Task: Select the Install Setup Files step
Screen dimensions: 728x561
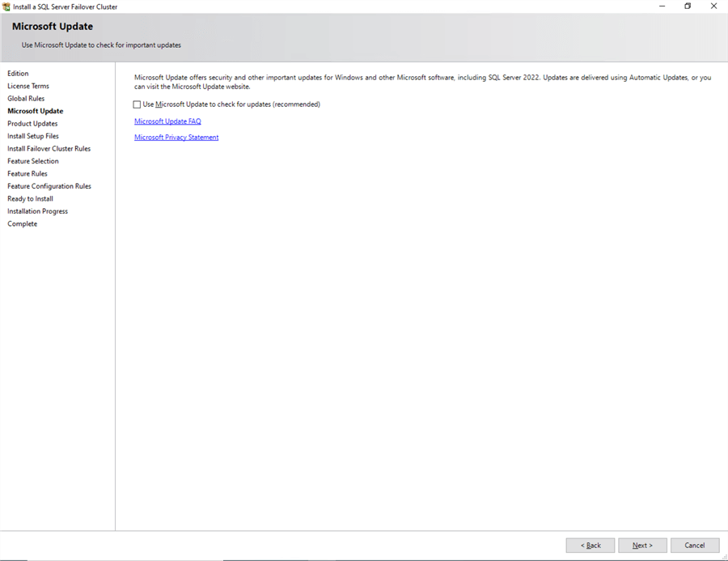Action: tap(33, 136)
